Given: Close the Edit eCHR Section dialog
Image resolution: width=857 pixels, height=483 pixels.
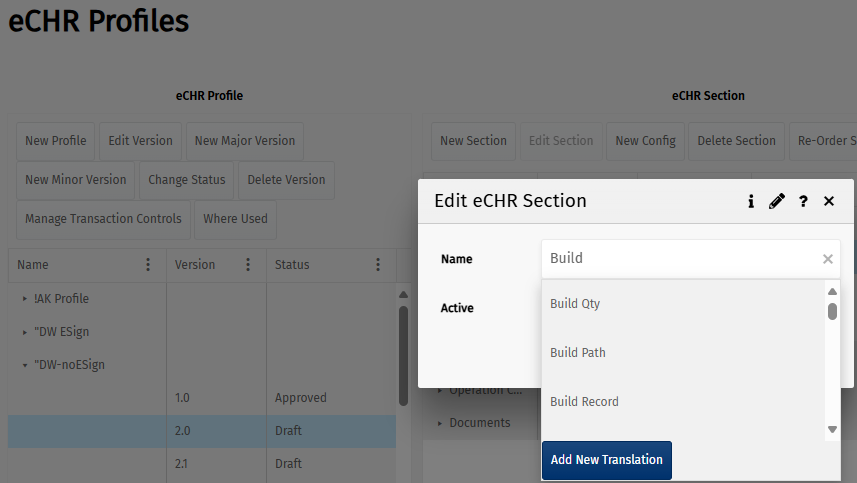Looking at the screenshot, I should click(x=829, y=201).
